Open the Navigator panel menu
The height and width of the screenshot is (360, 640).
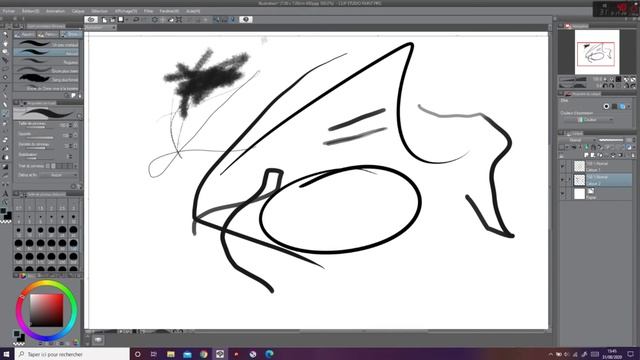tap(561, 26)
